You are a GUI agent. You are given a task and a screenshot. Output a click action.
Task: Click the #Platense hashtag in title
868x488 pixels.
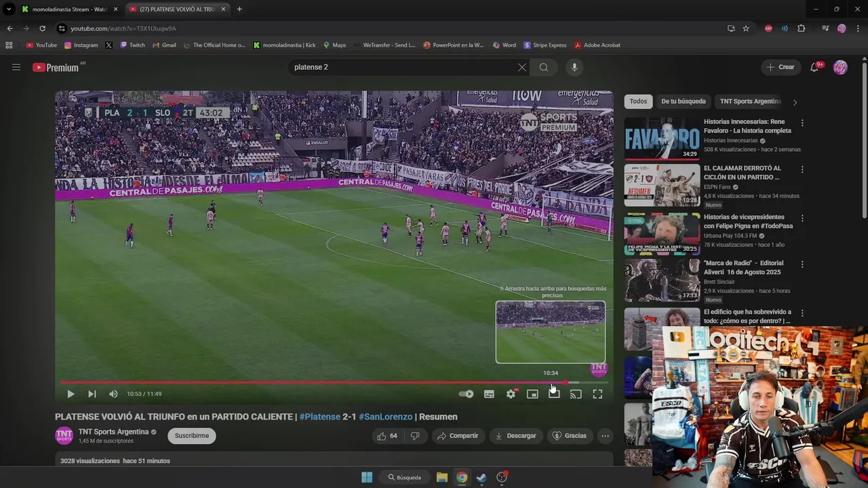pyautogui.click(x=319, y=417)
